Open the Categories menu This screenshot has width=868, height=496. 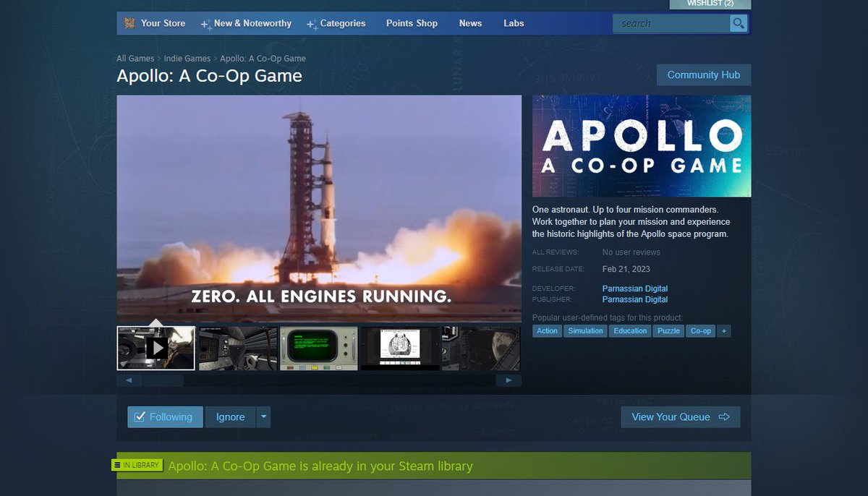(x=343, y=23)
